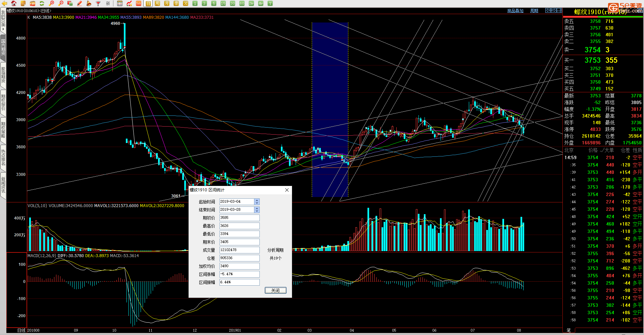The image size is (644, 335).
Task: Click the right arrow chart navigation icon
Action: tap(554, 10)
